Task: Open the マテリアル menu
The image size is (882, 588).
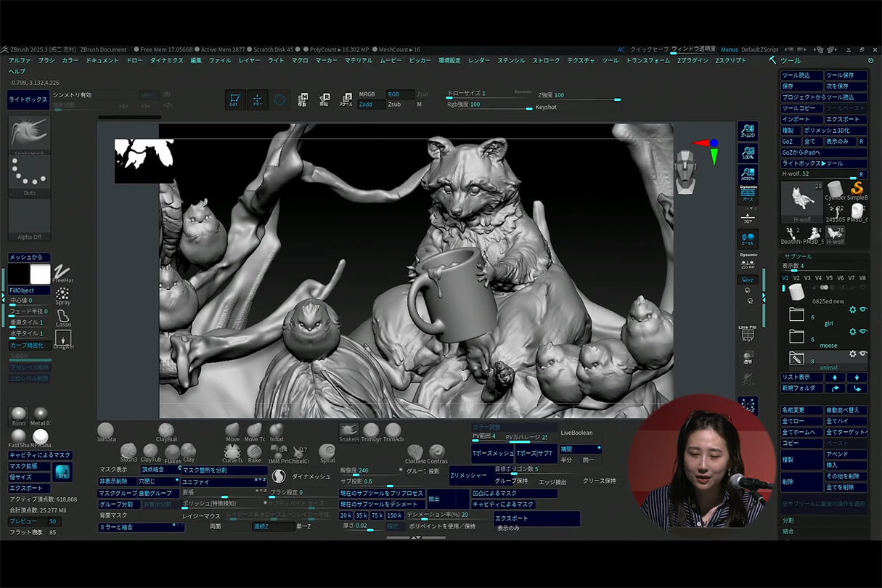Action: 358,61
